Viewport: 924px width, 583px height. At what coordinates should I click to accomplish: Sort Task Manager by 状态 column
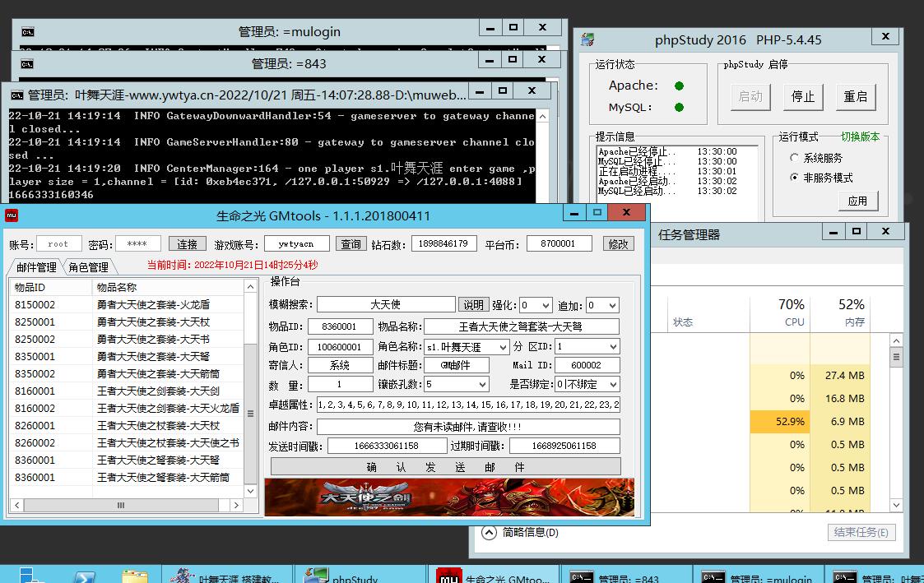(x=708, y=312)
